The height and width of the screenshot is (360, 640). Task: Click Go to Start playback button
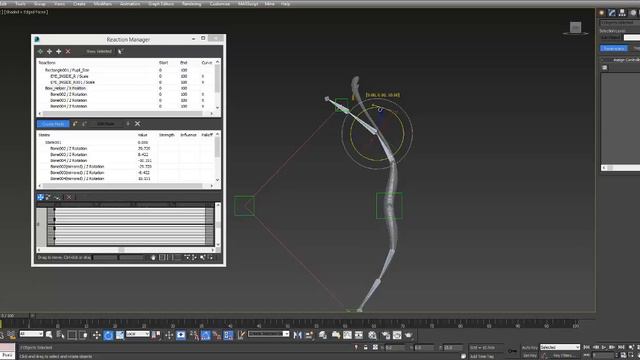tap(587, 347)
